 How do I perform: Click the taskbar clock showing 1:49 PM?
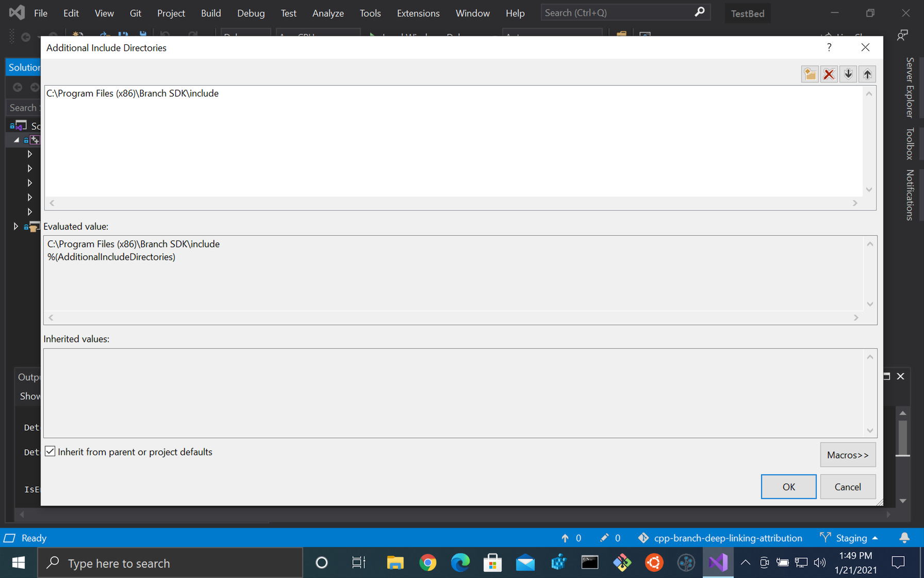(855, 563)
